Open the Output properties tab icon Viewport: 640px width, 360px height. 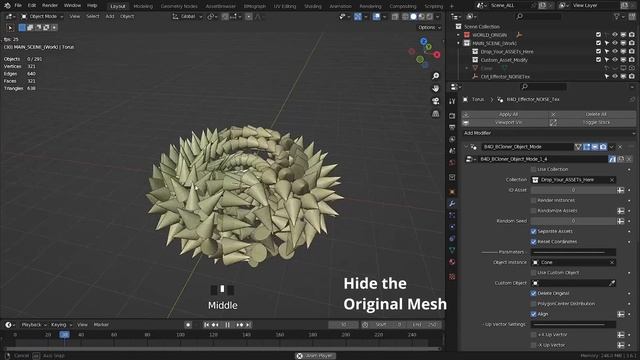click(452, 128)
